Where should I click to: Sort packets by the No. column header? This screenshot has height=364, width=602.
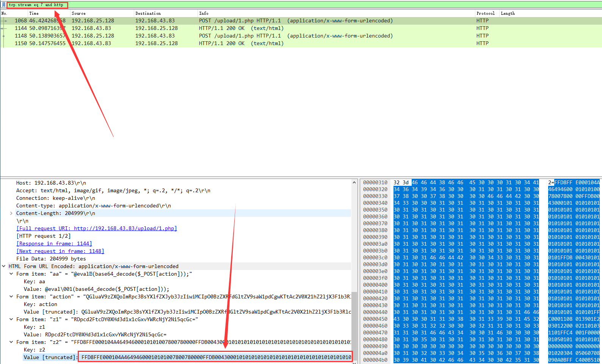coord(5,13)
